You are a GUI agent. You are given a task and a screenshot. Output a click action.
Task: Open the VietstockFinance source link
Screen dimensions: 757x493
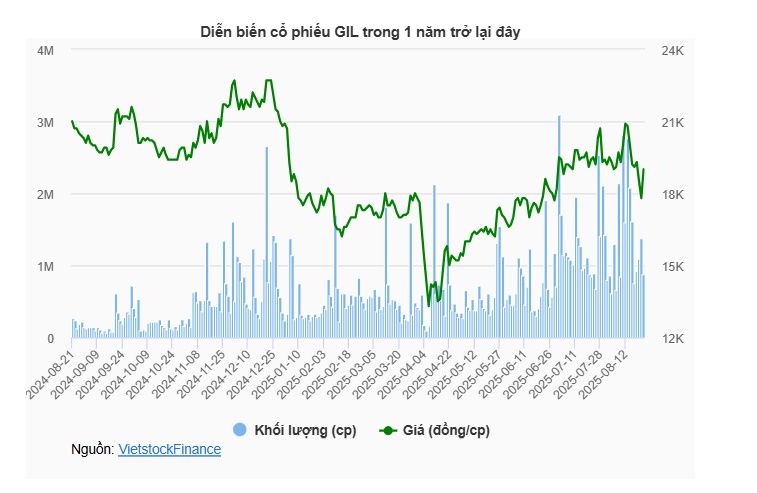click(169, 450)
